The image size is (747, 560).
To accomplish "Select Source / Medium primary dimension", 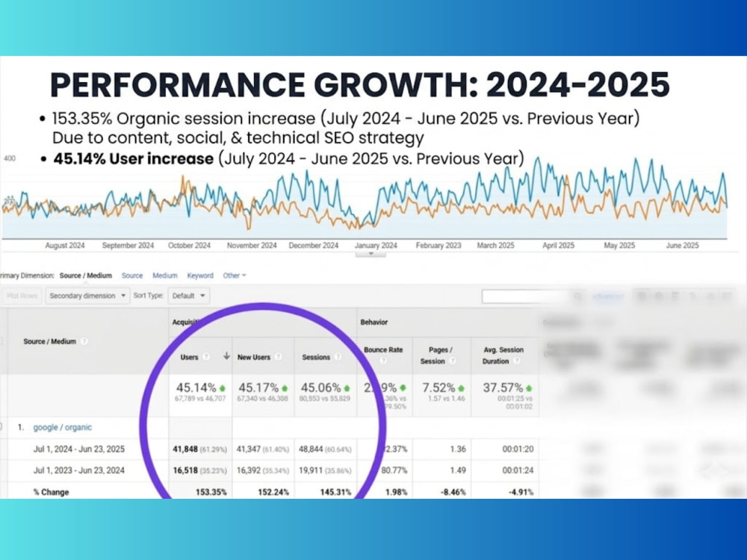I will tap(86, 276).
